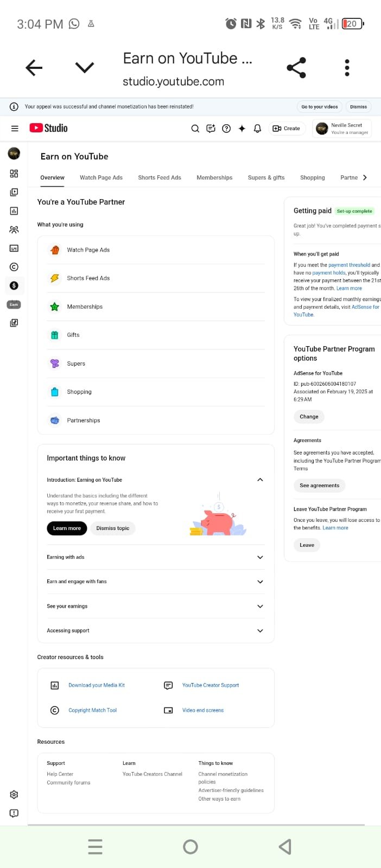The image size is (381, 868).
Task: Tap the browser share icon
Action: click(x=296, y=68)
